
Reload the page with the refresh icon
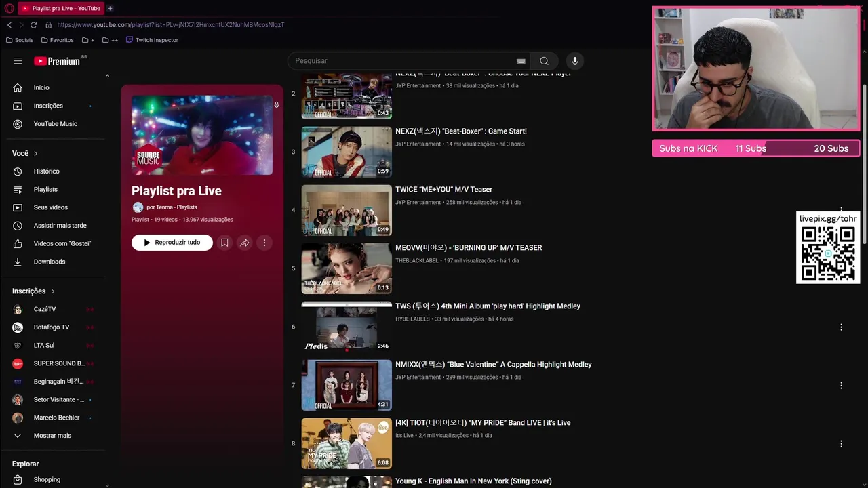click(33, 25)
